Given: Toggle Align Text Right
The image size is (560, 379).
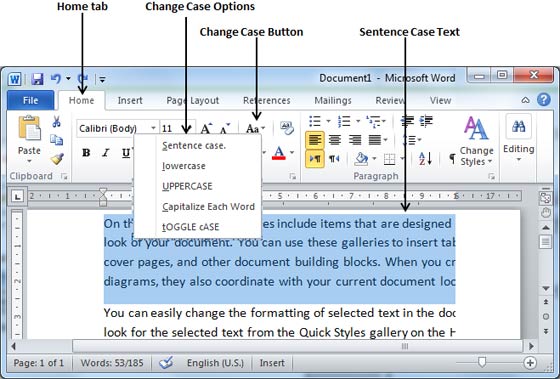Looking at the screenshot, I should click(x=355, y=140).
